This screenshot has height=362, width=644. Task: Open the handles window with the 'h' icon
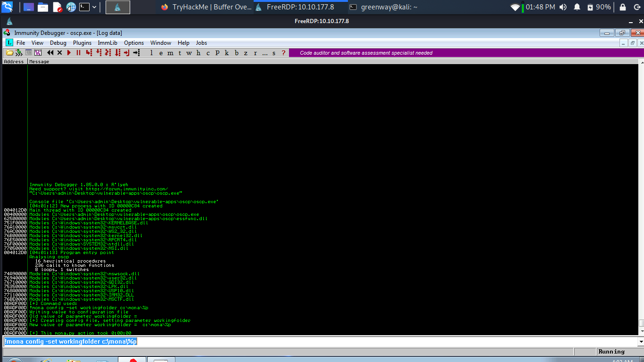[x=198, y=53]
